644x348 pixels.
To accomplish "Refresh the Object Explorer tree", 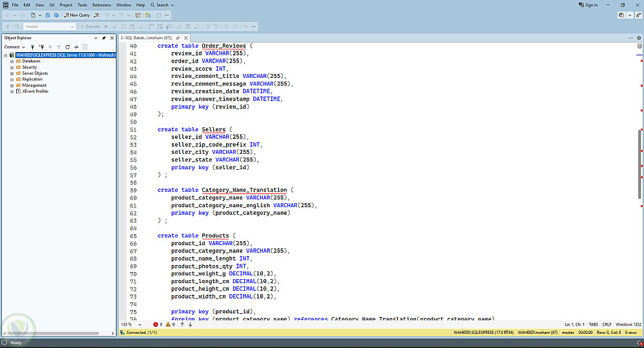I will tap(67, 47).
